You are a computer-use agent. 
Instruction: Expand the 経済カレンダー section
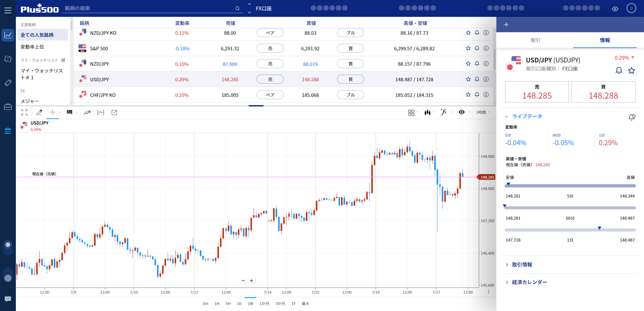click(529, 282)
